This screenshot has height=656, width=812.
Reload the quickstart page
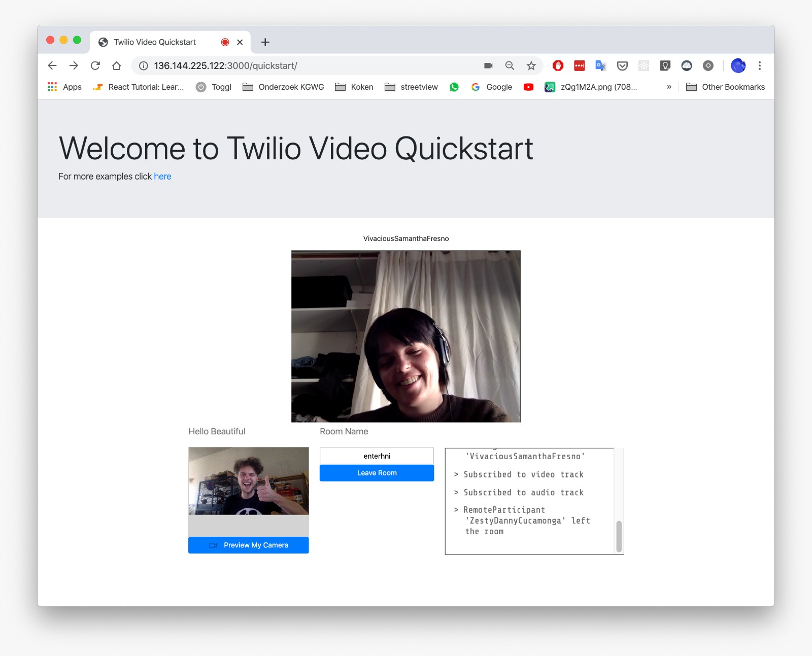95,65
